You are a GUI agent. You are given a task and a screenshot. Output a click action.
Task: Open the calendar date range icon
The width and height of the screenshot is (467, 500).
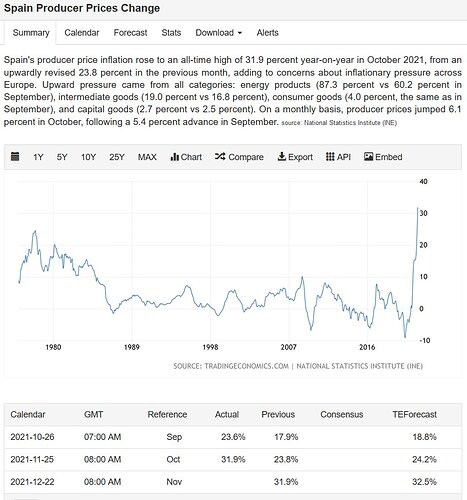[x=15, y=156]
